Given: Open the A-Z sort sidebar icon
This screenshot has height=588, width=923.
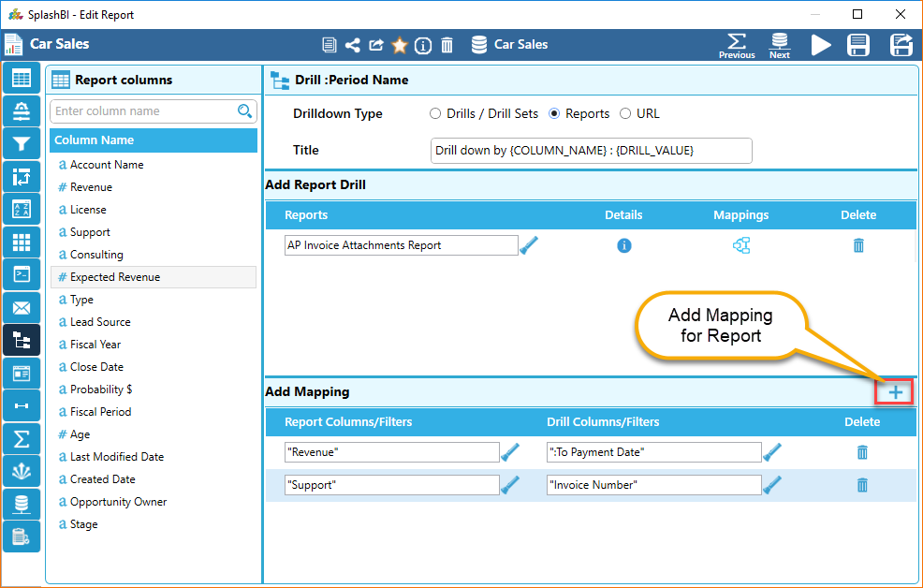Looking at the screenshot, I should coord(22,209).
